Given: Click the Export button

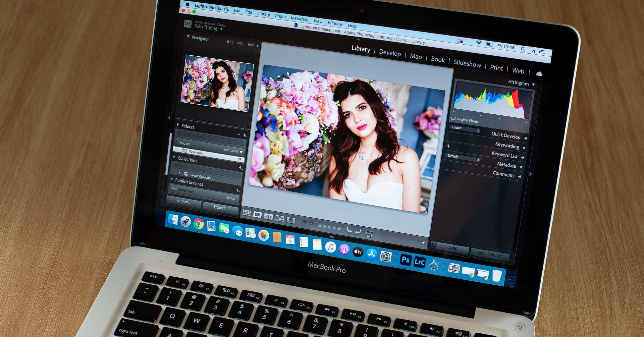Looking at the screenshot, I should [220, 208].
